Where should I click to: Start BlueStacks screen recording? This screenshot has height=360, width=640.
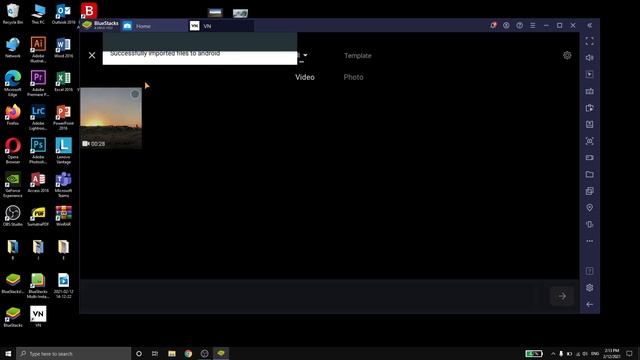[x=589, y=158]
